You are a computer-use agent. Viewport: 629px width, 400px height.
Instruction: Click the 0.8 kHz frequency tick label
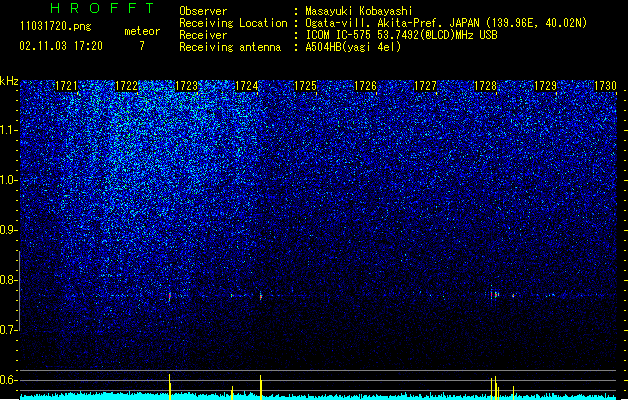(x=9, y=280)
